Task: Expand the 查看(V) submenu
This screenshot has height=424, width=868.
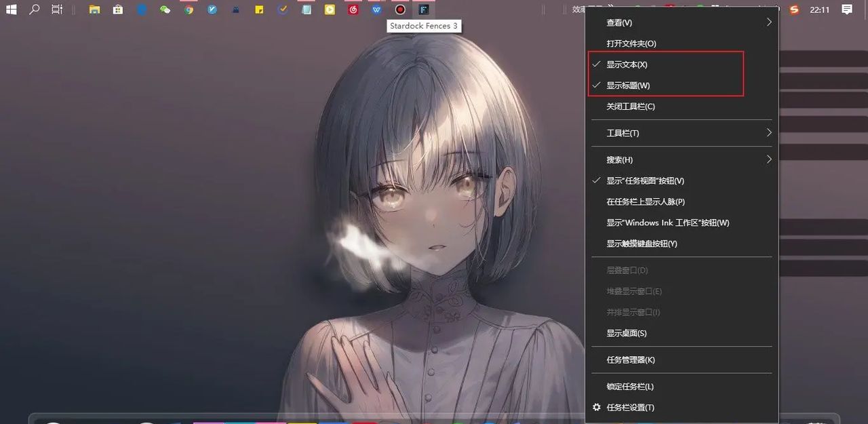Action: point(682,22)
